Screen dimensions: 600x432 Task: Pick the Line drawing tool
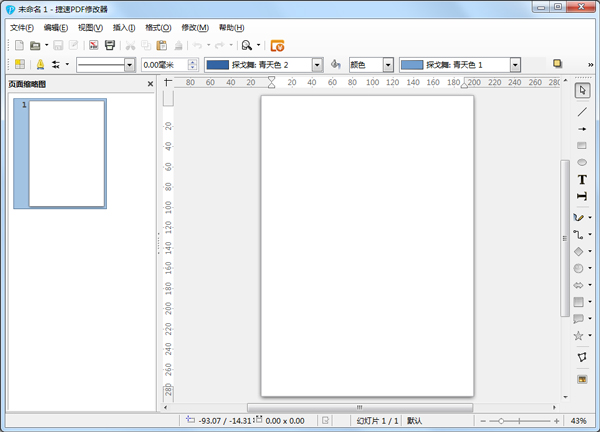pyautogui.click(x=582, y=111)
